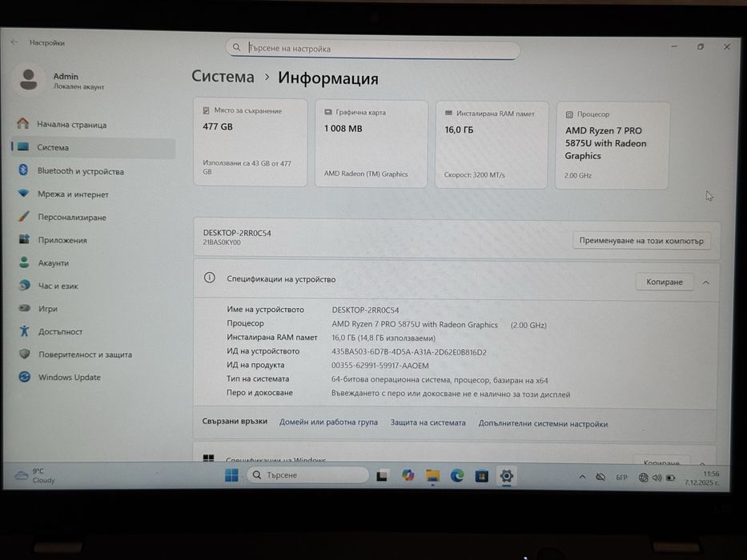The width and height of the screenshot is (747, 560).
Task: Open File Explorer on the taskbar
Action: click(x=432, y=475)
